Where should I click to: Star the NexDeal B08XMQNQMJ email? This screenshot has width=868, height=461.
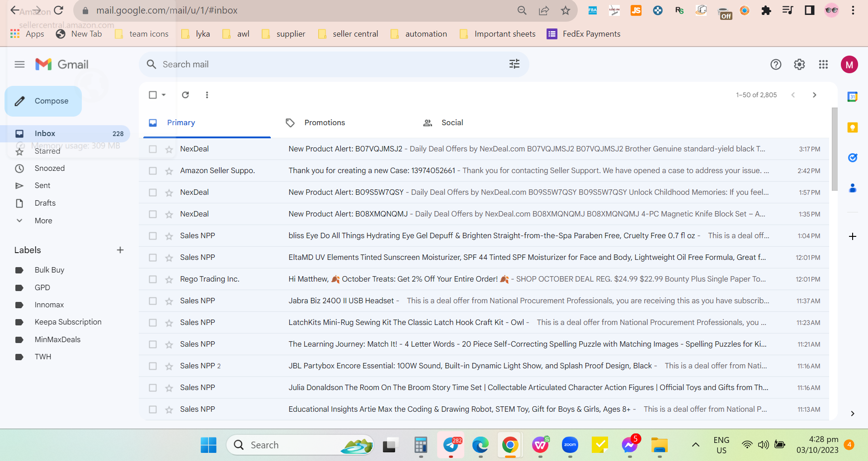point(169,214)
